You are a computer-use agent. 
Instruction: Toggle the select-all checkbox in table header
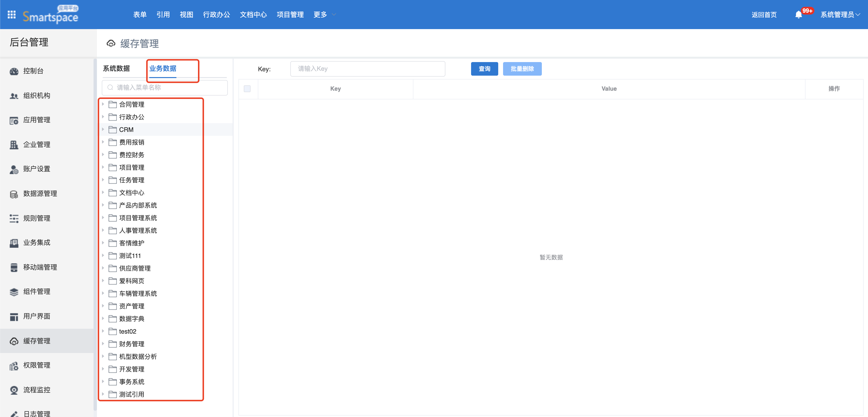(x=247, y=89)
